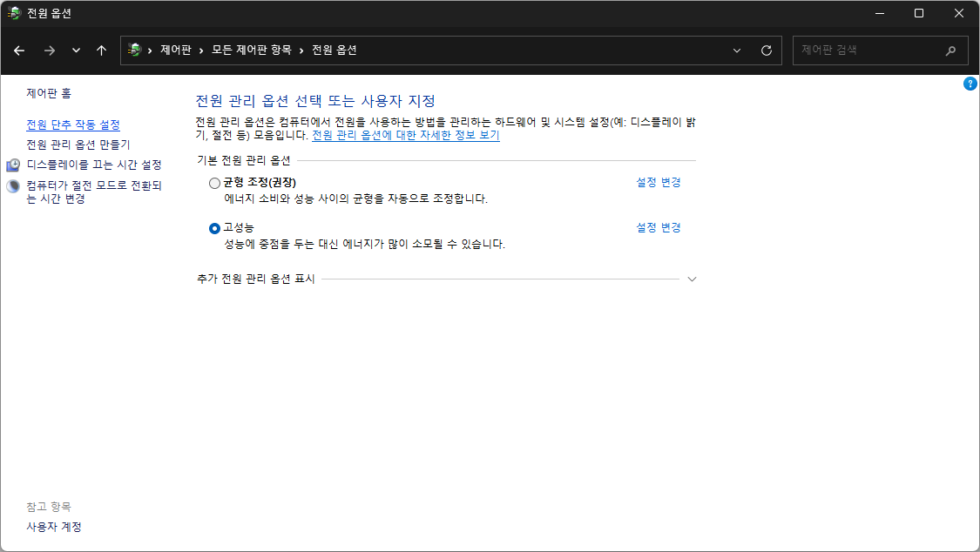Open 디스플레이를 끄는 시간 설정
980x552 pixels.
94,165
